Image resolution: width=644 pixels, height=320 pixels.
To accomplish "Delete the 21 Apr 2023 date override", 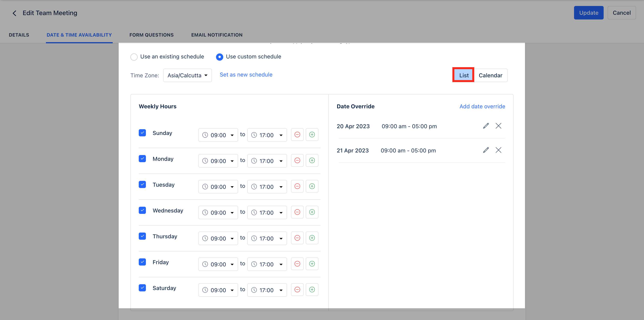I will [498, 150].
